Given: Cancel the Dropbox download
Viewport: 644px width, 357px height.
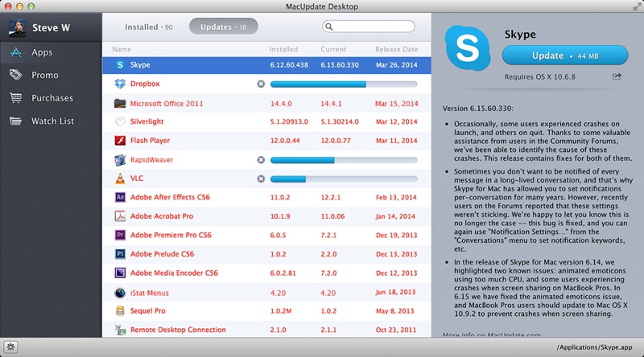Looking at the screenshot, I should point(261,84).
